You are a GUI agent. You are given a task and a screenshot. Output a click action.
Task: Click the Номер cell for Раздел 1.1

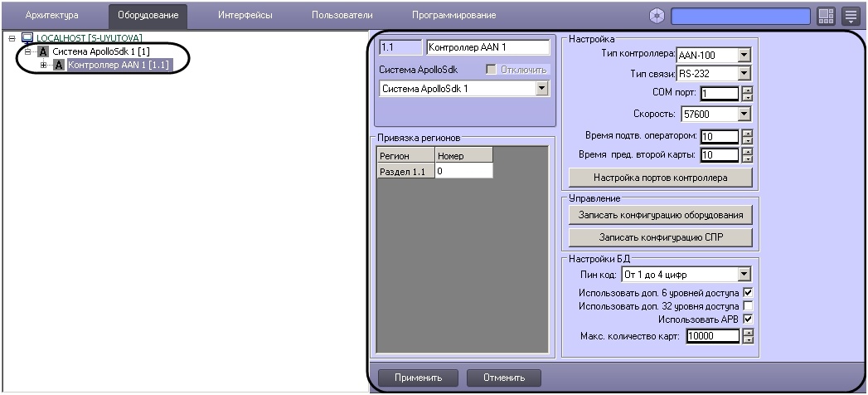coord(463,171)
